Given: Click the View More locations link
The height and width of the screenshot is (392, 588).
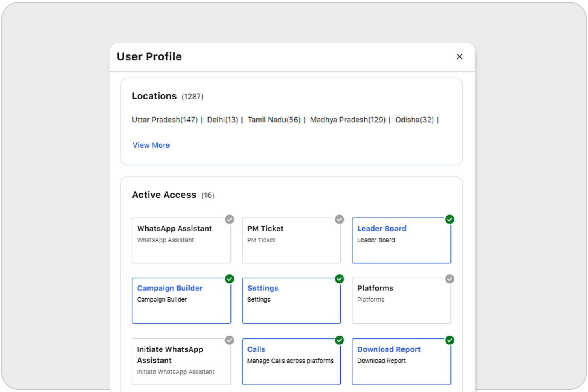Looking at the screenshot, I should tap(151, 145).
